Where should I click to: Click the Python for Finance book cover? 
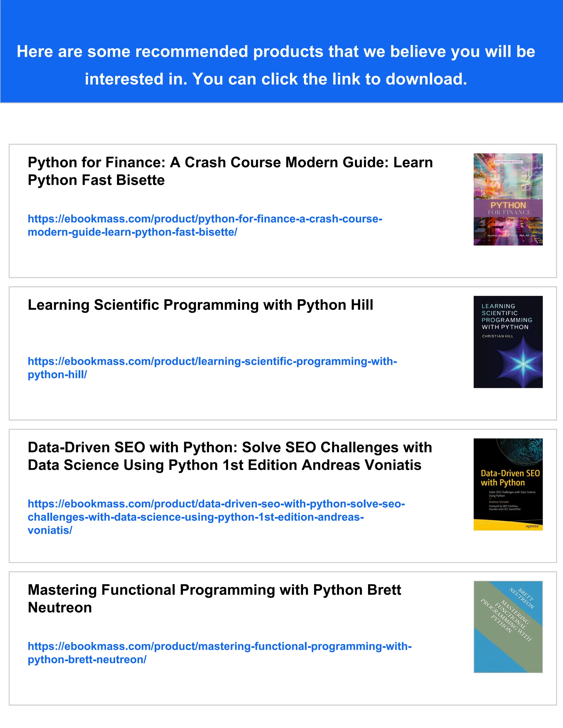[508, 199]
